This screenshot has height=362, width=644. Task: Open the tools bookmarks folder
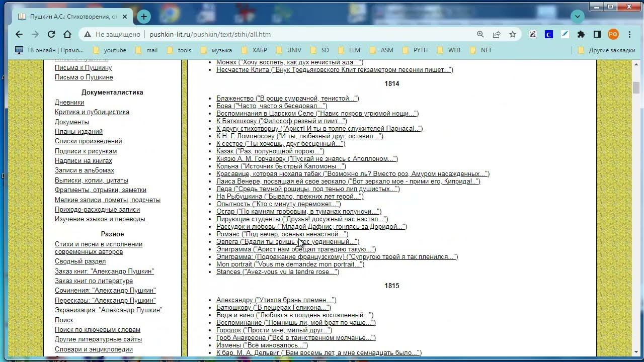tap(179, 50)
